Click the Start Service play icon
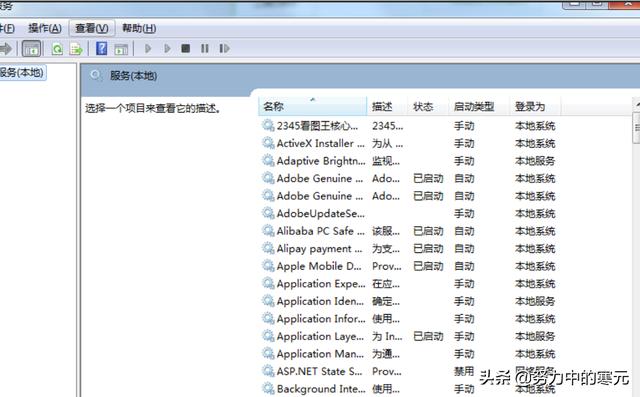This screenshot has height=397, width=640. coord(148,49)
